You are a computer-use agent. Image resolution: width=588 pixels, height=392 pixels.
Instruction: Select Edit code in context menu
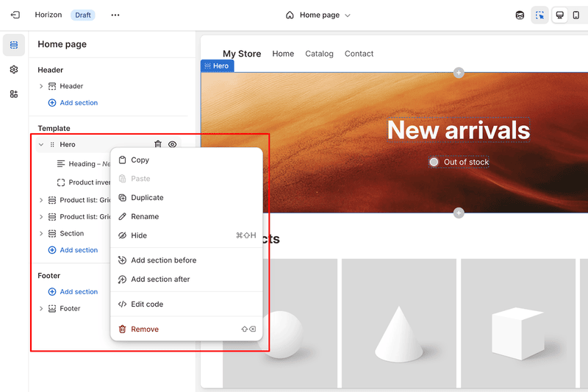tap(147, 304)
